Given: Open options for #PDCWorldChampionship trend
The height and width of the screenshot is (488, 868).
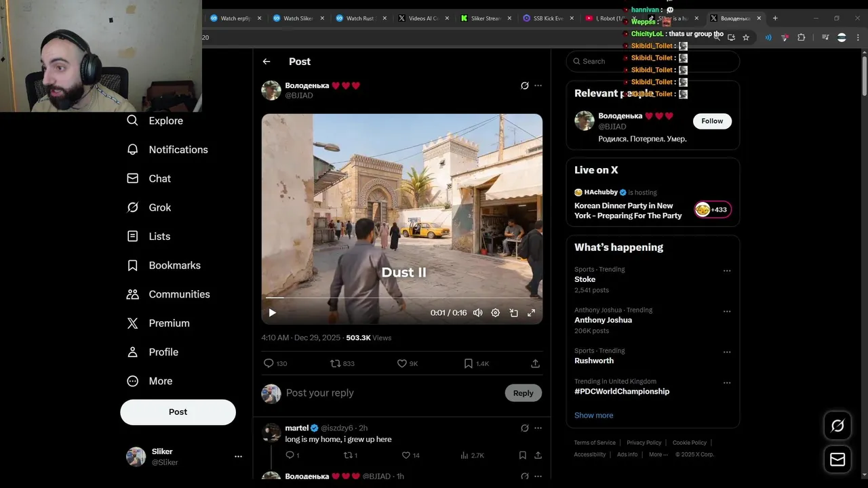Looking at the screenshot, I should point(727,383).
